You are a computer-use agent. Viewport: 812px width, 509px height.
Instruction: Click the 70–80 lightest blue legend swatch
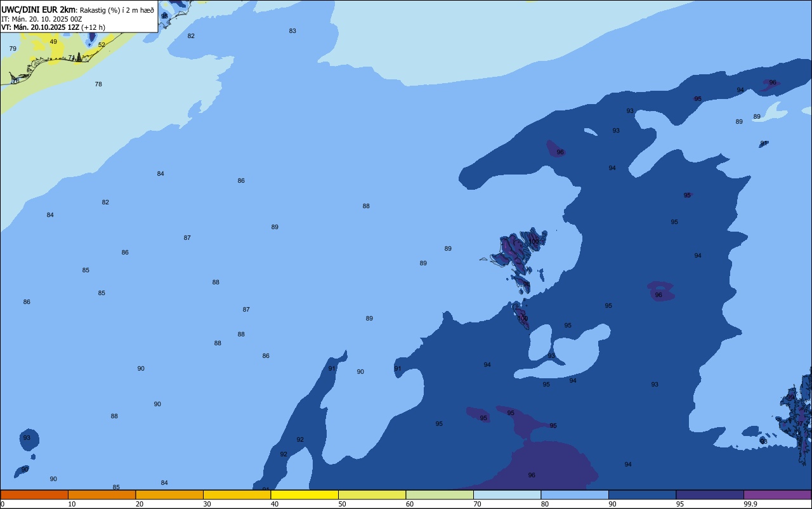[x=507, y=494]
